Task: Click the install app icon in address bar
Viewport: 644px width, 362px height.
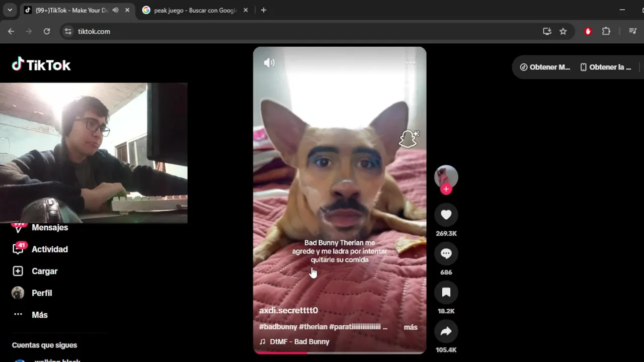Action: pyautogui.click(x=547, y=31)
